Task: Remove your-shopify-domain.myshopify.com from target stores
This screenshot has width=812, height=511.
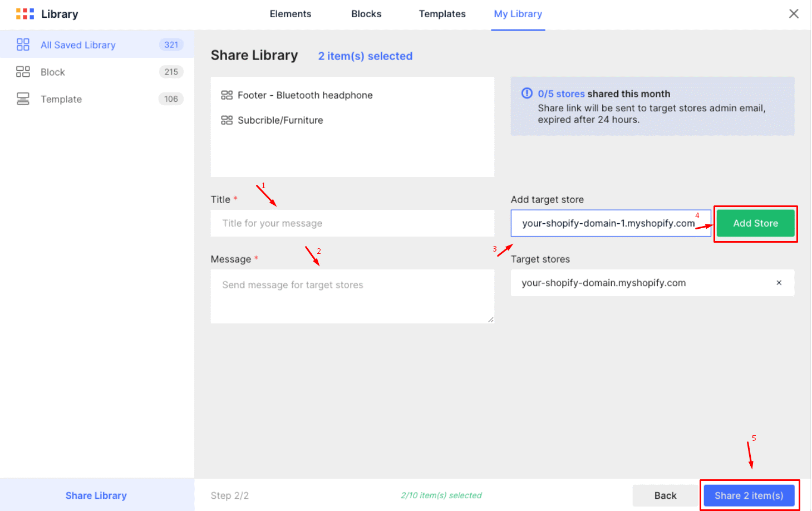Action: (779, 283)
